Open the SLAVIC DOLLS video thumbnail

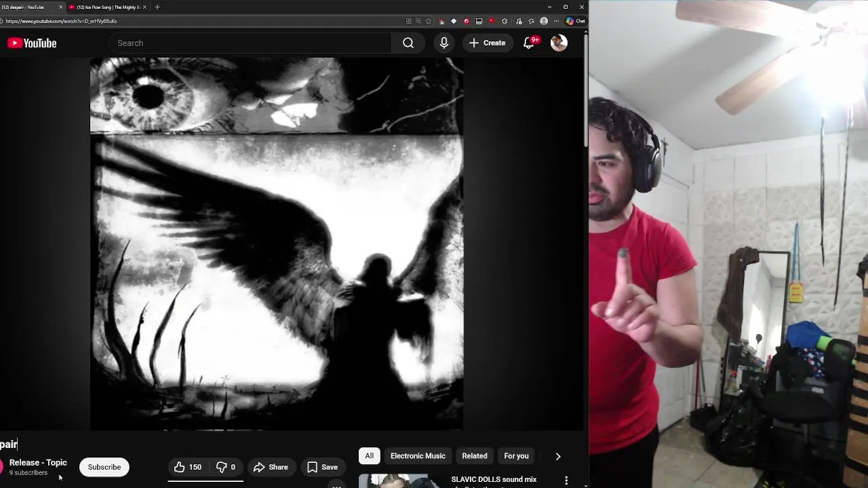400,481
